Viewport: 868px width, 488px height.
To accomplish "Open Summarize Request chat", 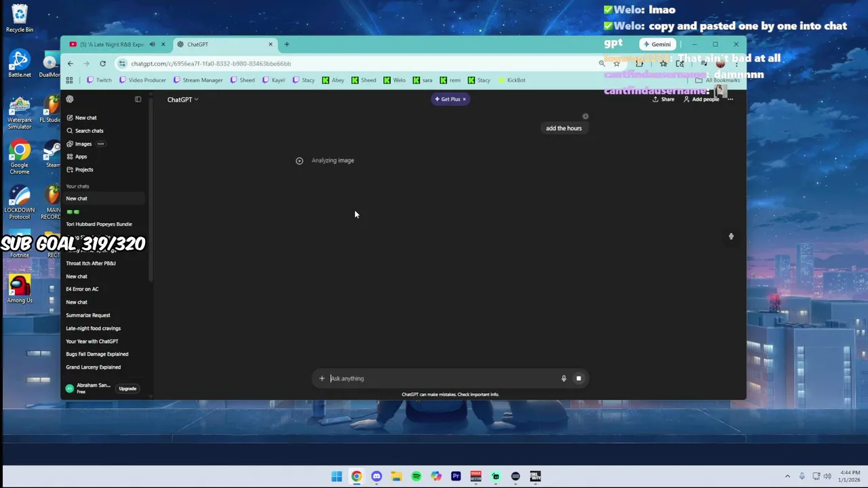I will tap(88, 315).
